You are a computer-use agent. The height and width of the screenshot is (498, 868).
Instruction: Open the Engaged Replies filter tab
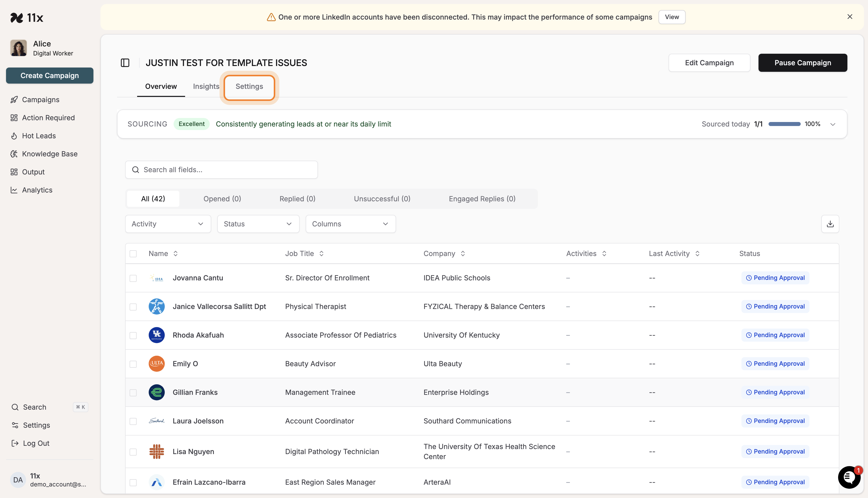pos(482,199)
